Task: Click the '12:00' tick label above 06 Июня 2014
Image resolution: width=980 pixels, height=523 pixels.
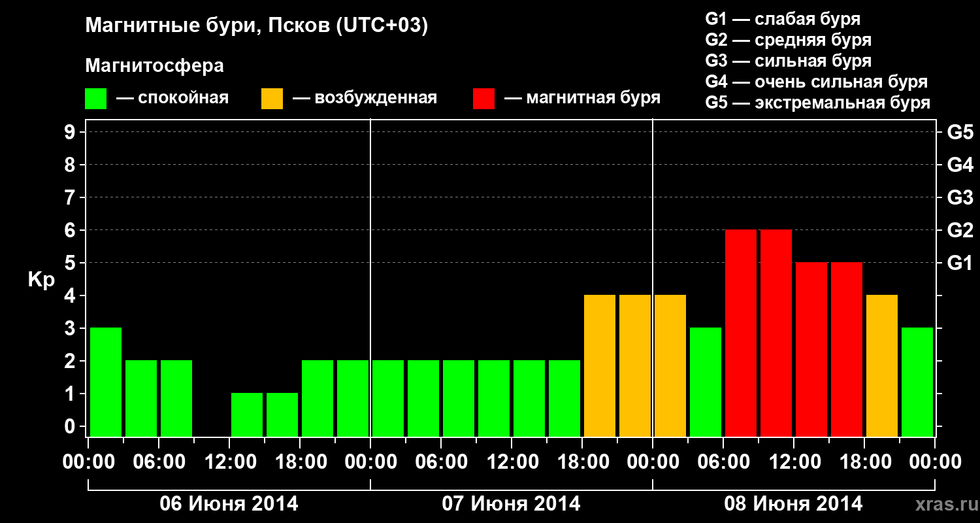Action: pos(229,462)
